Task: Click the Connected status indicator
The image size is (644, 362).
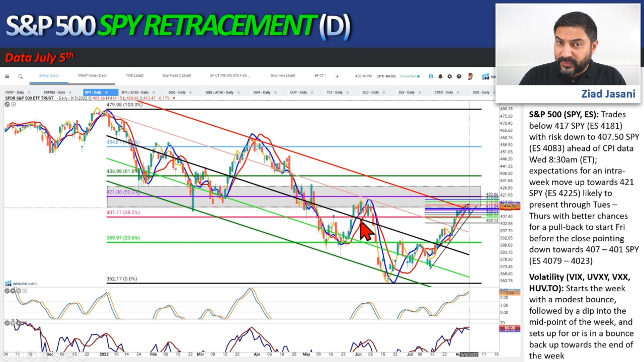Action: (x=410, y=76)
